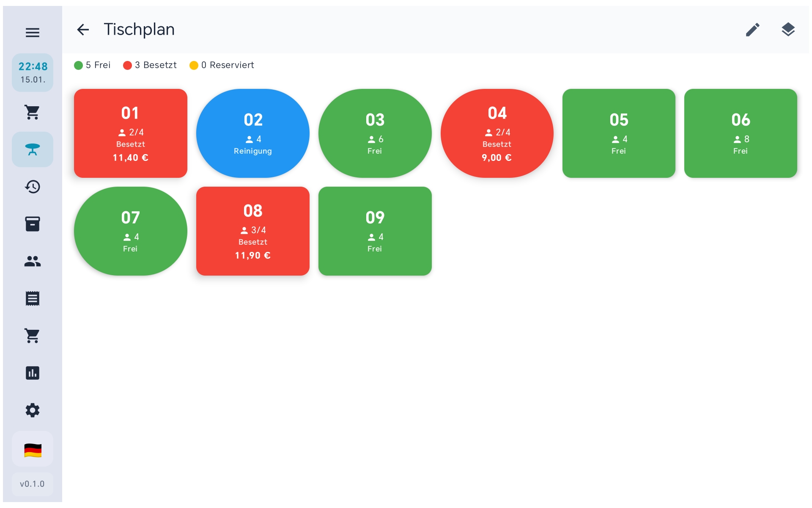Select table 08 showing 11,90 €
Viewport: 812px width, 508px height.
252,231
